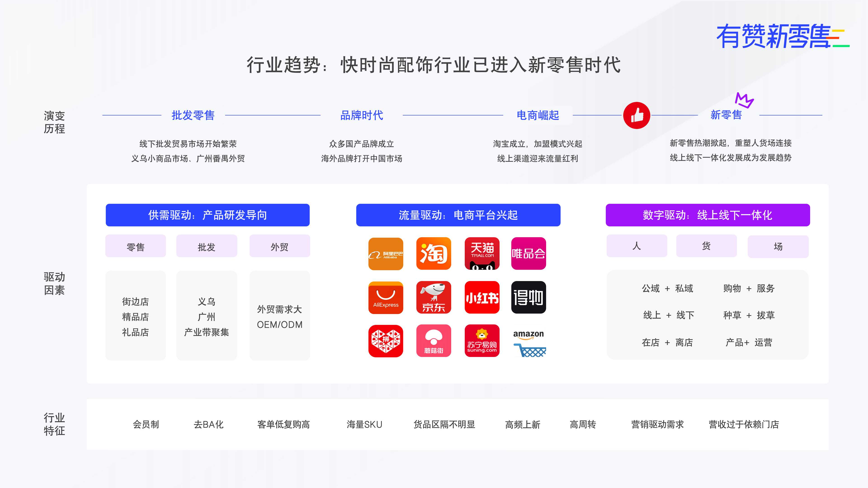Click the line 淘宝成立，加盟模式兴起

(538, 144)
